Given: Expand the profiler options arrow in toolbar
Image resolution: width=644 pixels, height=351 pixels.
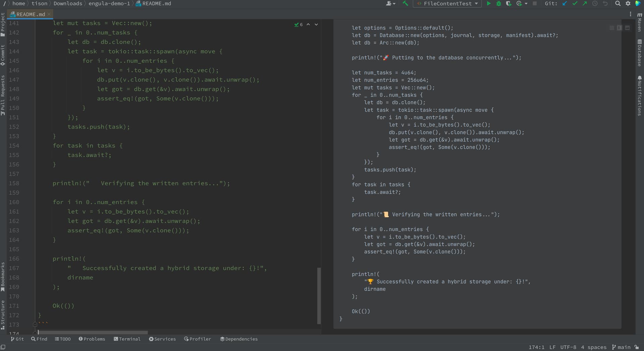Looking at the screenshot, I should point(526,3).
